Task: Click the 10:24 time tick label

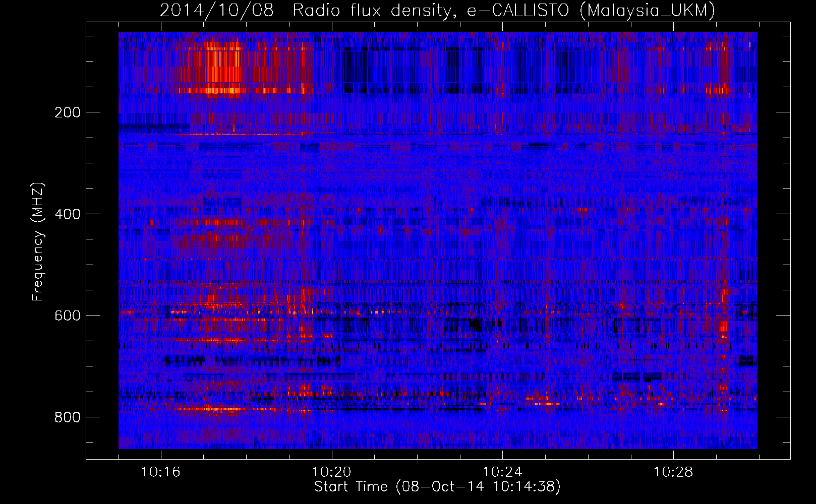Action: click(x=503, y=472)
